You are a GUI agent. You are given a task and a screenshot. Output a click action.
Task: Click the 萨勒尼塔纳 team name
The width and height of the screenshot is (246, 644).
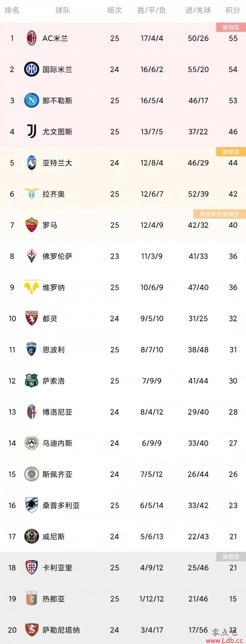pos(61,630)
